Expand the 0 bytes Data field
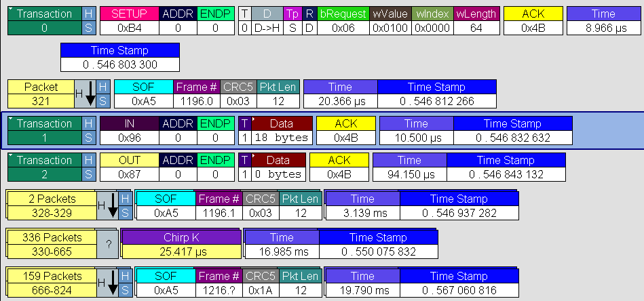 pyautogui.click(x=254, y=156)
